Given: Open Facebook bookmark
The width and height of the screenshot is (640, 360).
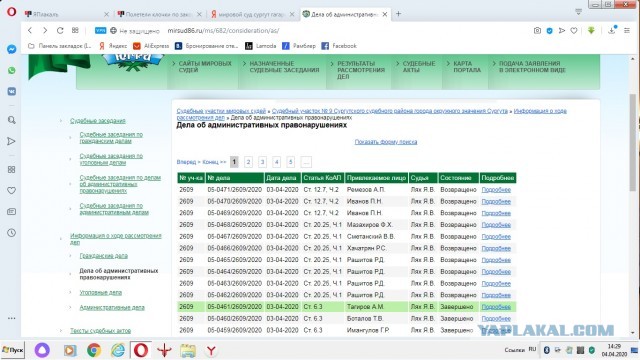Looking at the screenshot, I should (x=339, y=46).
